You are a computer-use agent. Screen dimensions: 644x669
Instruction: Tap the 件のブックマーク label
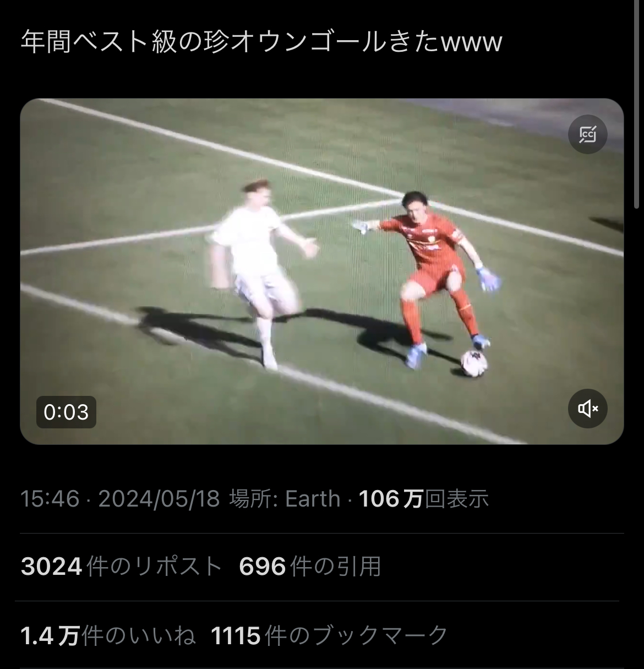tap(357, 636)
